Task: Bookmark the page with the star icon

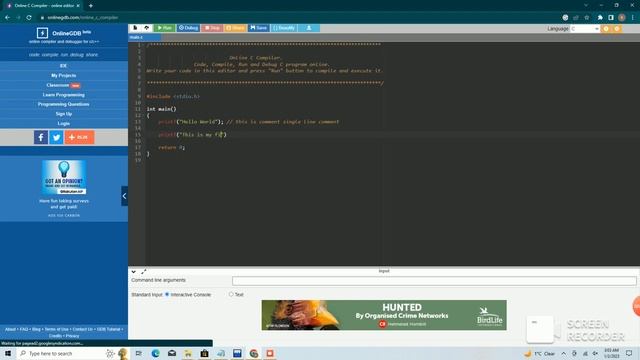Action: point(587,18)
